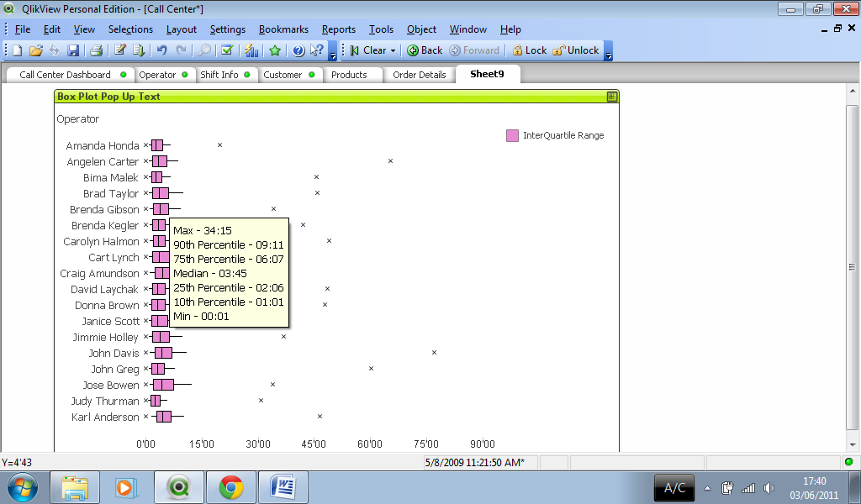Click the Table Viewer export icon
861x504 pixels.
click(139, 50)
